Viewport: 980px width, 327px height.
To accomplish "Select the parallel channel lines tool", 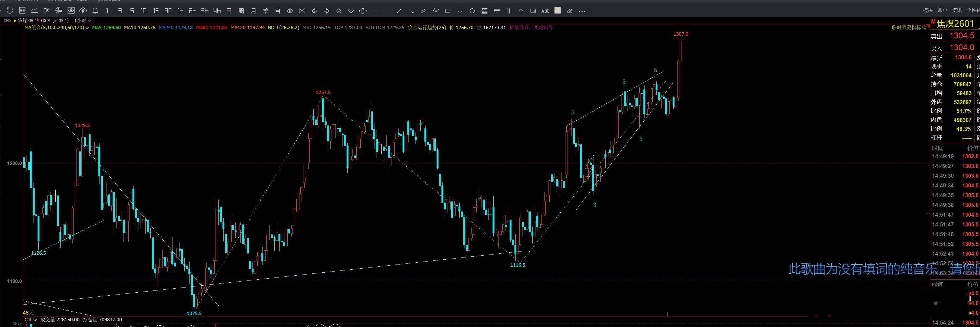I will point(423,11).
